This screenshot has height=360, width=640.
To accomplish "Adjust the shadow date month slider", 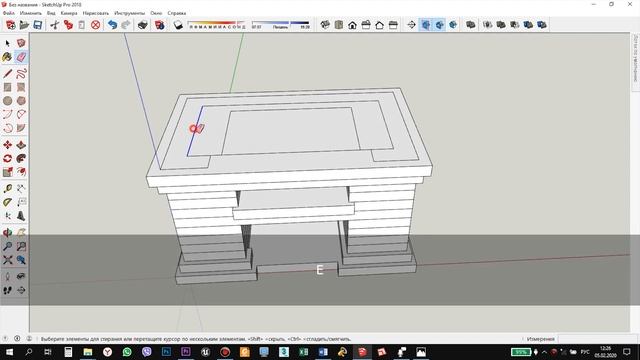I will click(217, 24).
